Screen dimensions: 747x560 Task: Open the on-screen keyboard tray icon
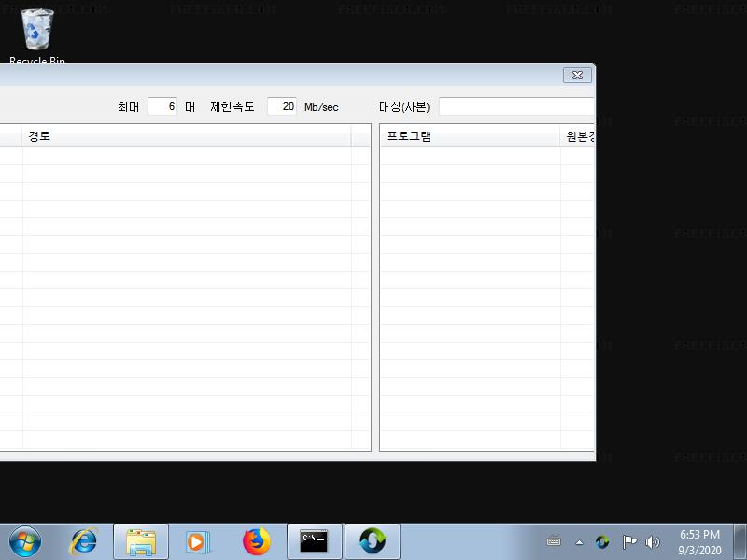554,542
